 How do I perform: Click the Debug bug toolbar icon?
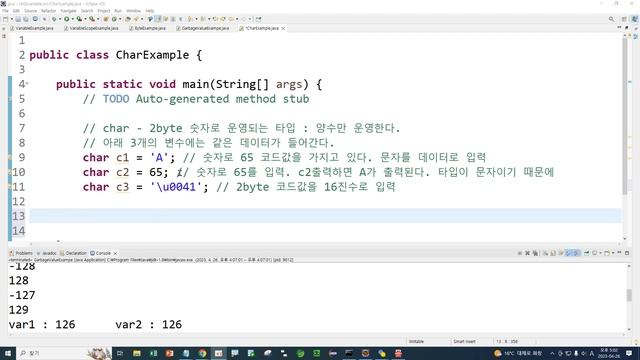click(x=54, y=19)
